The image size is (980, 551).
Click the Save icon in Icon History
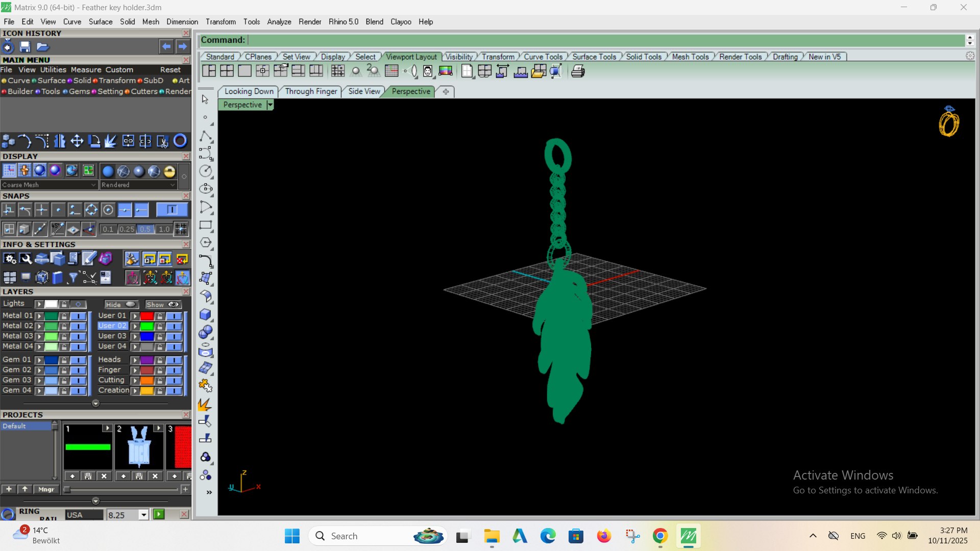(25, 47)
